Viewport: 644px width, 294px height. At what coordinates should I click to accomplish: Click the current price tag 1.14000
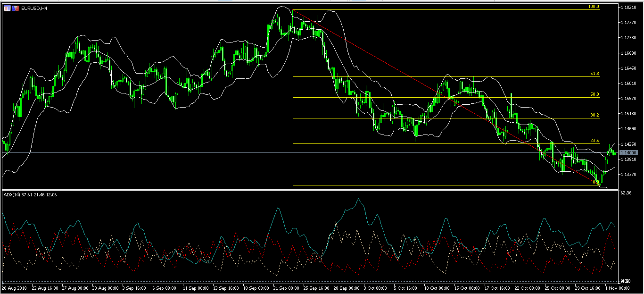point(629,153)
